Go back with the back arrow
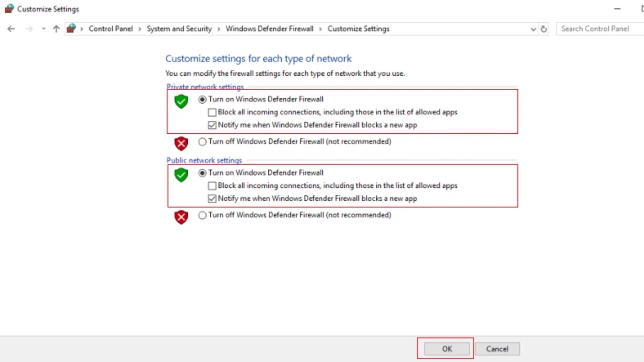 pyautogui.click(x=11, y=29)
